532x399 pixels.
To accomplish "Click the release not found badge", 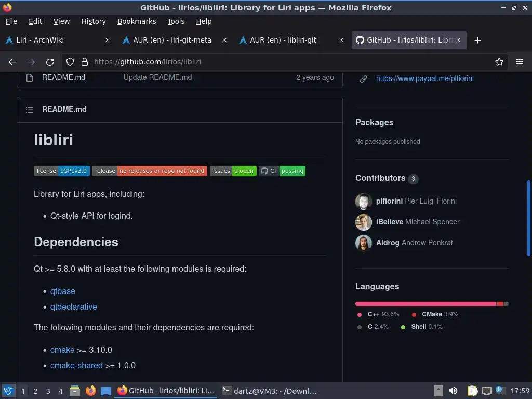I will [x=149, y=171].
